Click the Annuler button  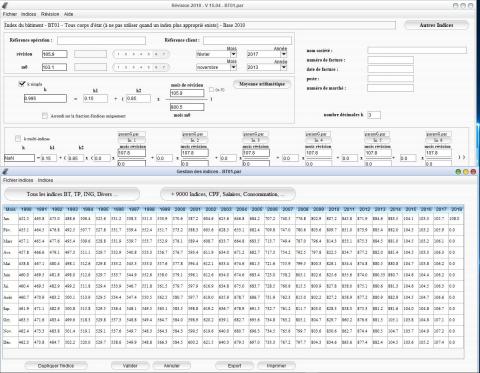172,366
